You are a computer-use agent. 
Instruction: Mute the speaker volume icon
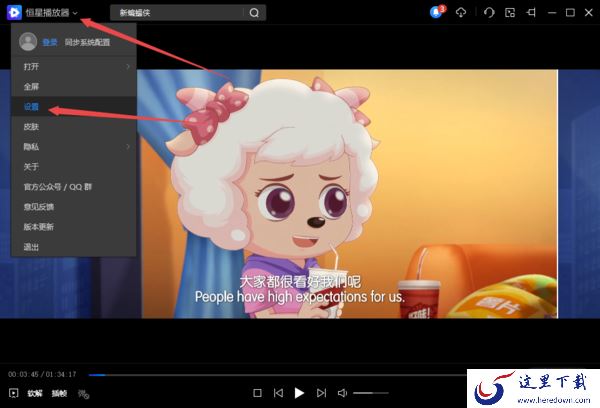tap(342, 393)
